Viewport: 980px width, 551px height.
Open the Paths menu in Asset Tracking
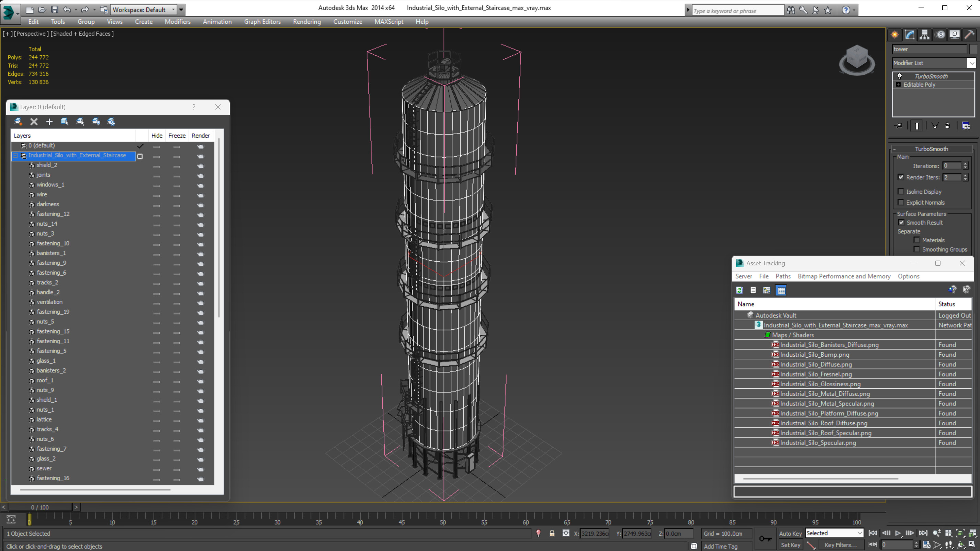click(x=782, y=276)
